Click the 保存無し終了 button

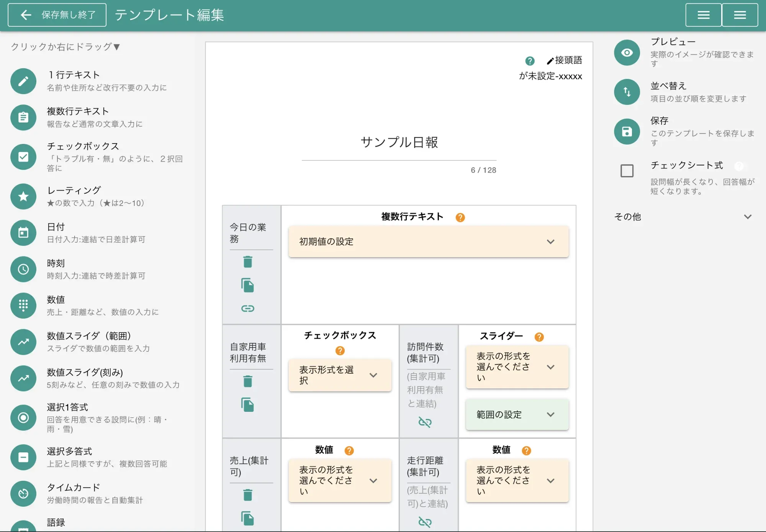pos(57,15)
